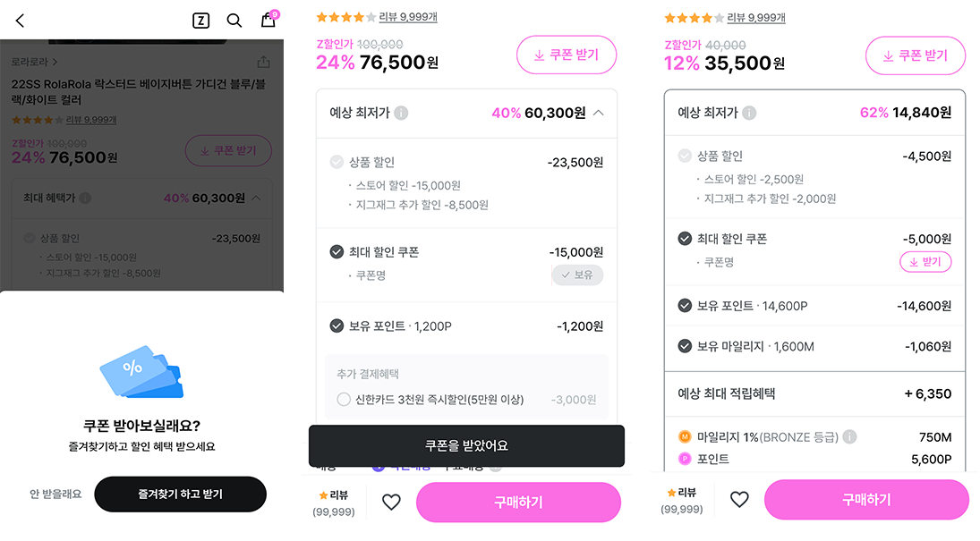
Task: Uncheck the 보유 포인트 14,600P checkbox
Action: pyautogui.click(x=685, y=306)
